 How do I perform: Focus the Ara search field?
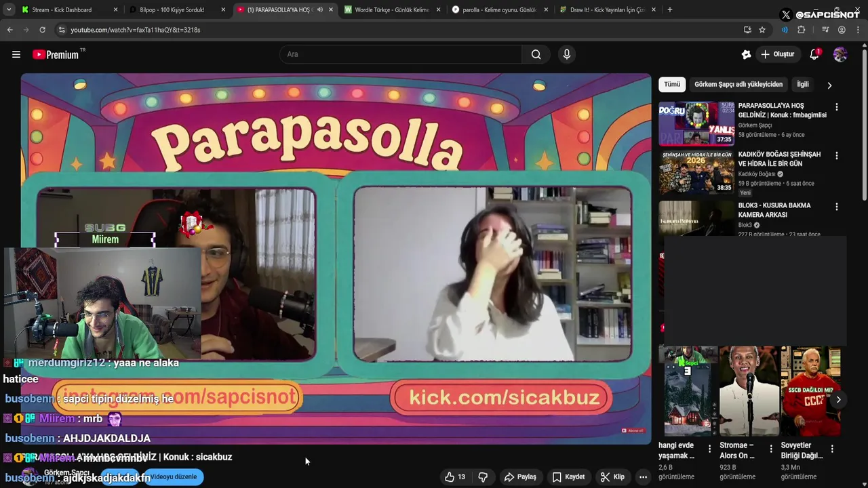click(400, 54)
